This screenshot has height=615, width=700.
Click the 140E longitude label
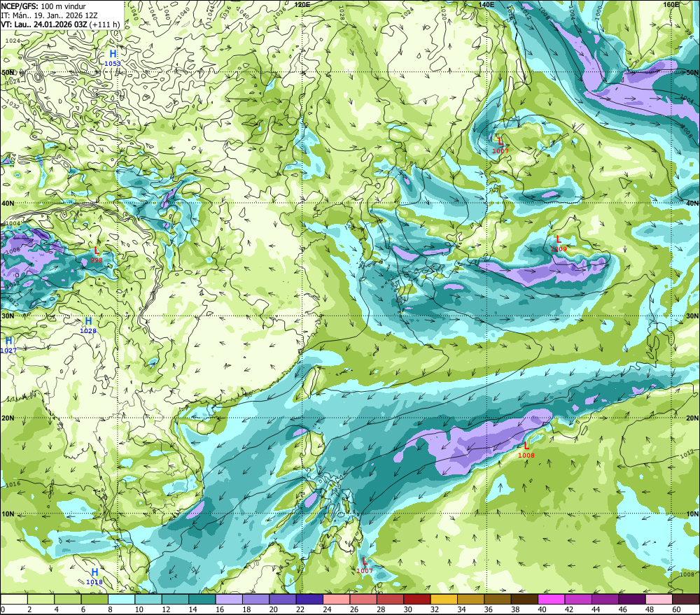click(486, 4)
